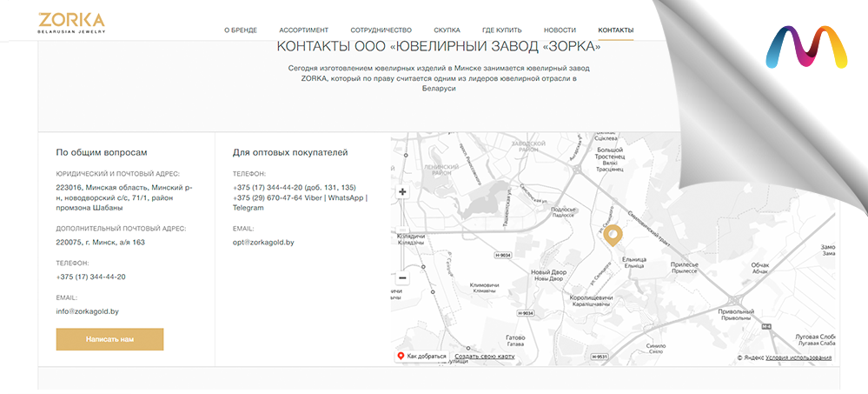Click the Как добраться map button
Viewport: 868px width, 394px height.
point(421,357)
